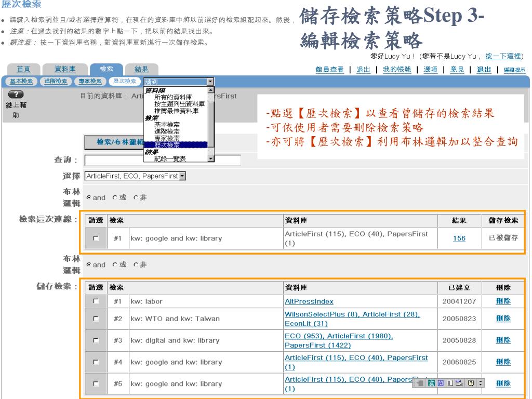The height and width of the screenshot is (399, 532).
Task: Click inside the '查詢' query text field
Action: coord(163,160)
